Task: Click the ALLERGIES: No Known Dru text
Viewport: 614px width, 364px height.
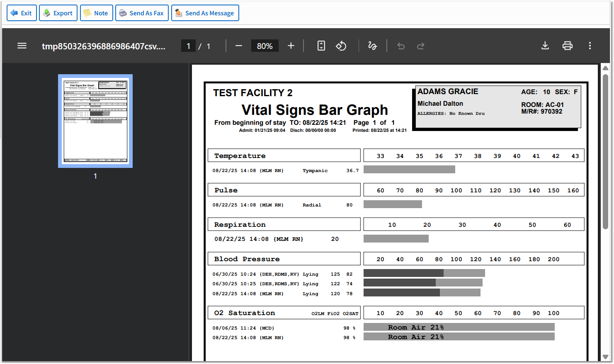Action: pyautogui.click(x=451, y=113)
